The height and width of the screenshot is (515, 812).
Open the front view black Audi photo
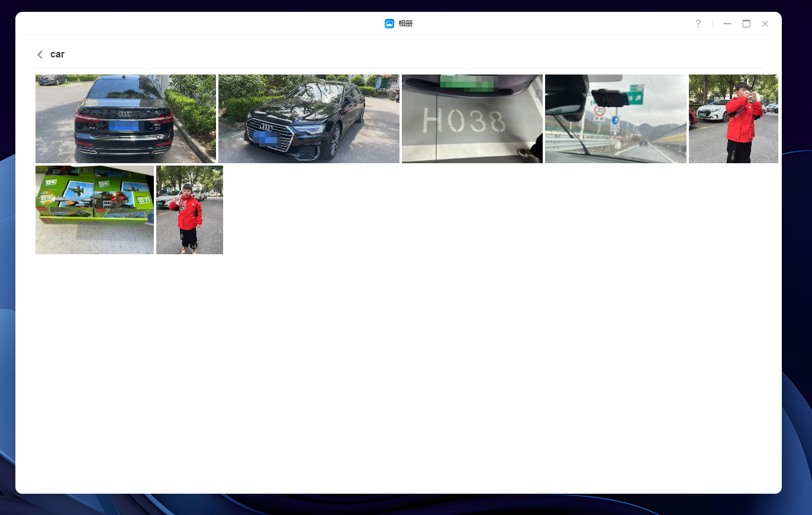tap(308, 118)
